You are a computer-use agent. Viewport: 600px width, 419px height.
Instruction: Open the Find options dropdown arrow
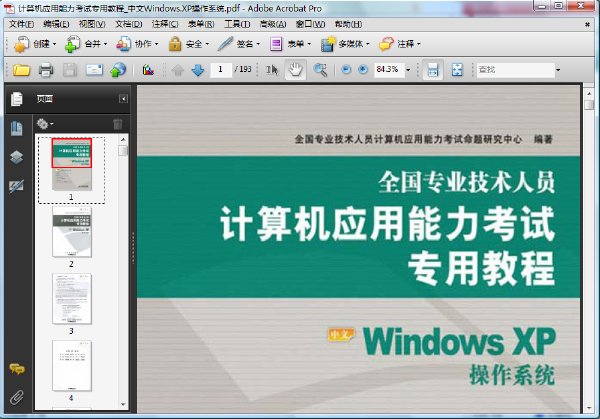point(558,70)
